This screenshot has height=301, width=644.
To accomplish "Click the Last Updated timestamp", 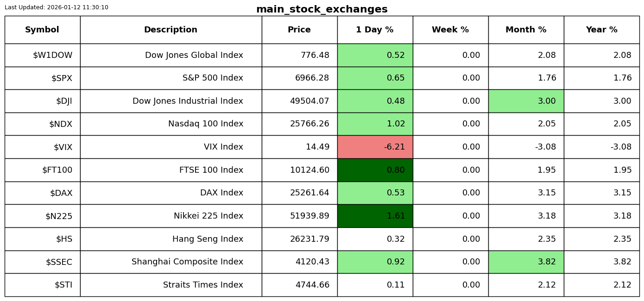I will click(x=57, y=7).
